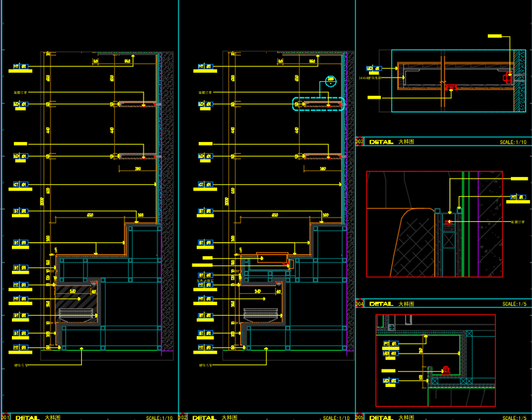Select the 大样图 text in title bar 004

(406, 304)
